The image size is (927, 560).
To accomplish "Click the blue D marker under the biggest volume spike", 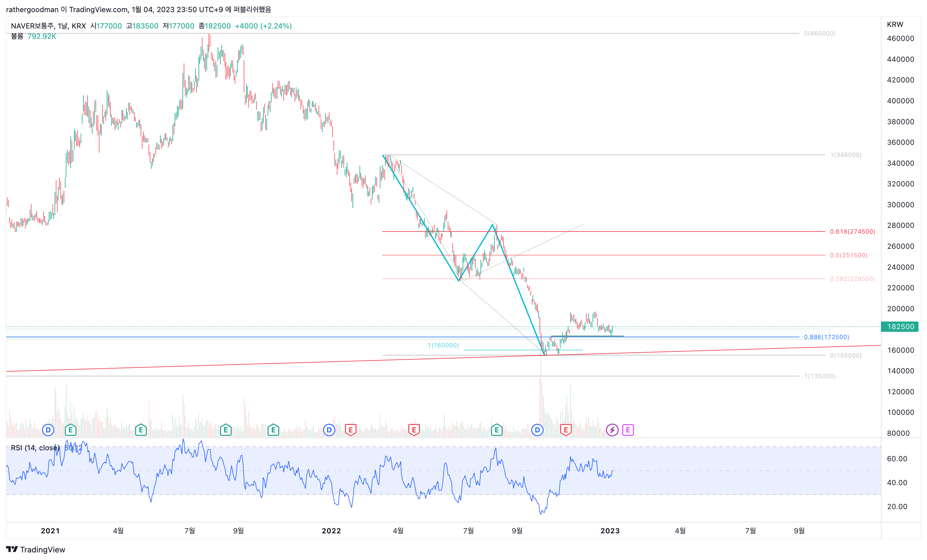I will tap(537, 430).
